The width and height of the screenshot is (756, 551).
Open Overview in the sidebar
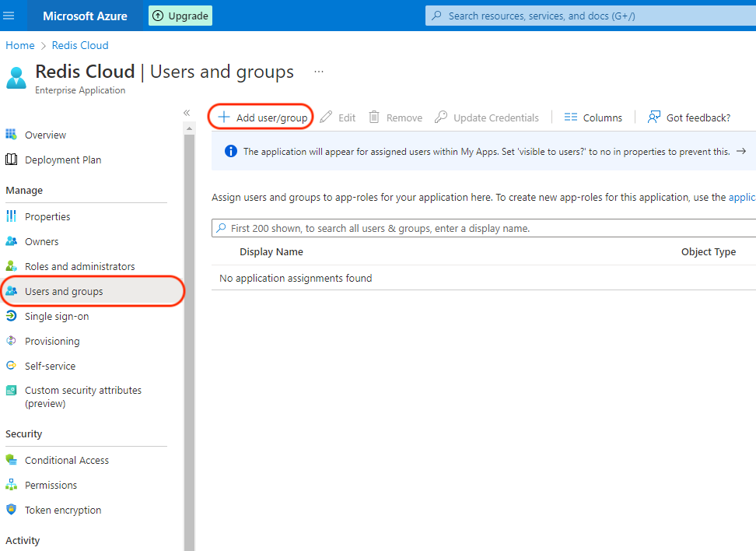tap(45, 135)
